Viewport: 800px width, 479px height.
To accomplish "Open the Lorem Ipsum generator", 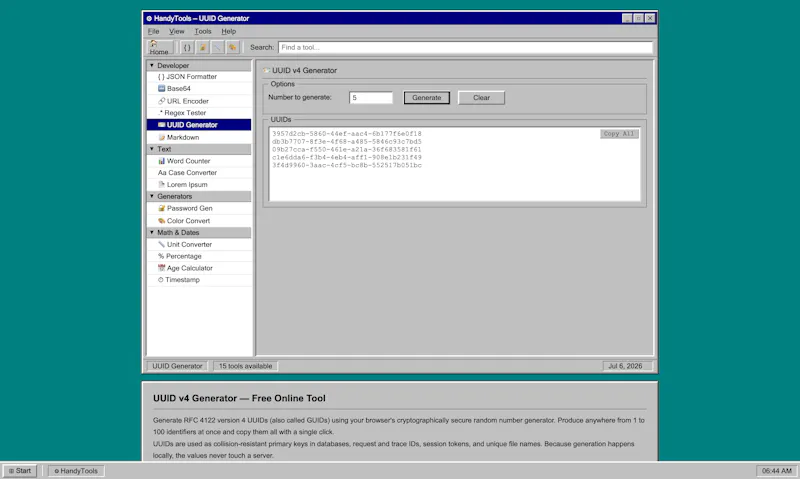I will (x=199, y=185).
